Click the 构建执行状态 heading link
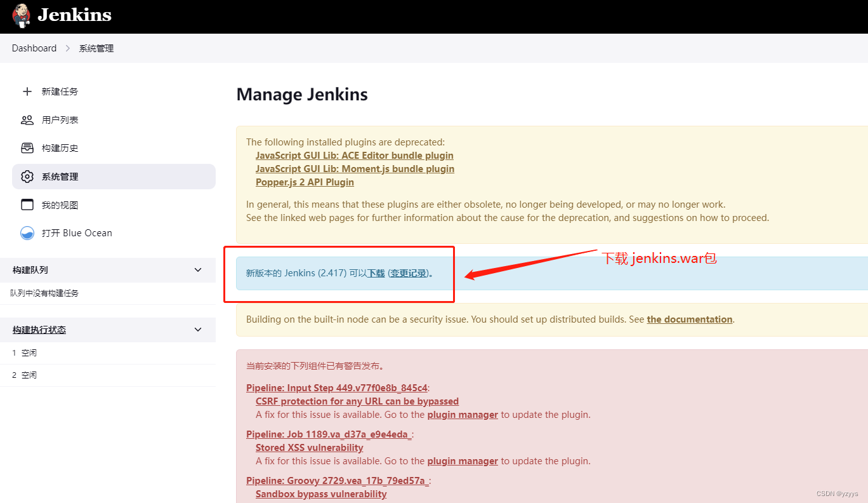The width and height of the screenshot is (868, 503). point(39,330)
